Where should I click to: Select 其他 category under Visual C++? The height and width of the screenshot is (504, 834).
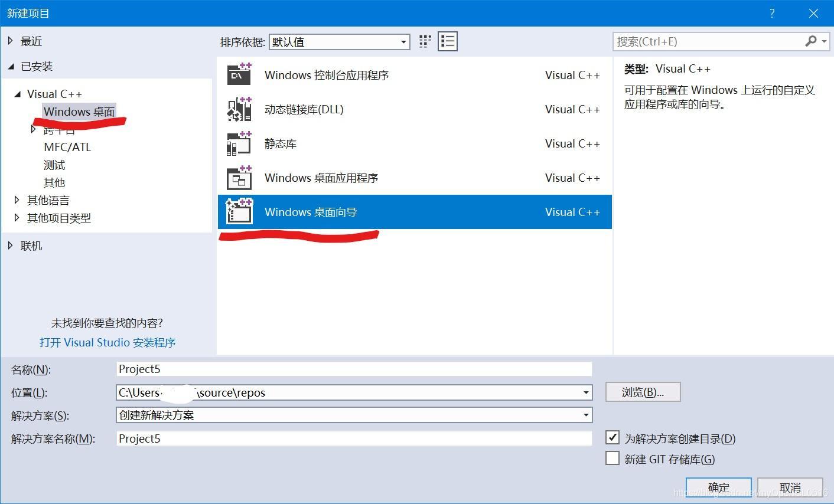point(54,182)
